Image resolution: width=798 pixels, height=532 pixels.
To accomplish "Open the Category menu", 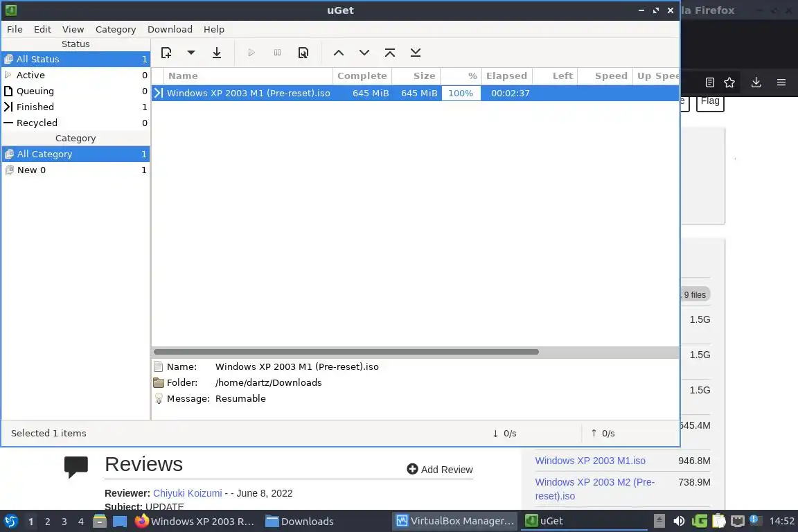I will [116, 30].
